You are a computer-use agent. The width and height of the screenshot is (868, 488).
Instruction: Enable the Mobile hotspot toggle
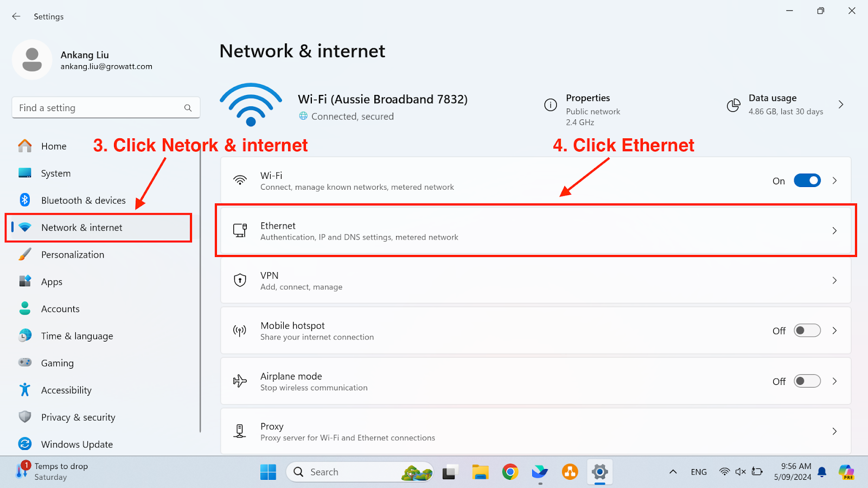click(807, 331)
